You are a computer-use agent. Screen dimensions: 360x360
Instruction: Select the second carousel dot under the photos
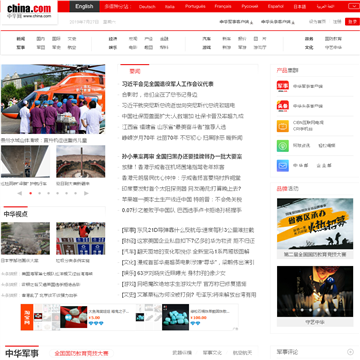(x=40, y=193)
